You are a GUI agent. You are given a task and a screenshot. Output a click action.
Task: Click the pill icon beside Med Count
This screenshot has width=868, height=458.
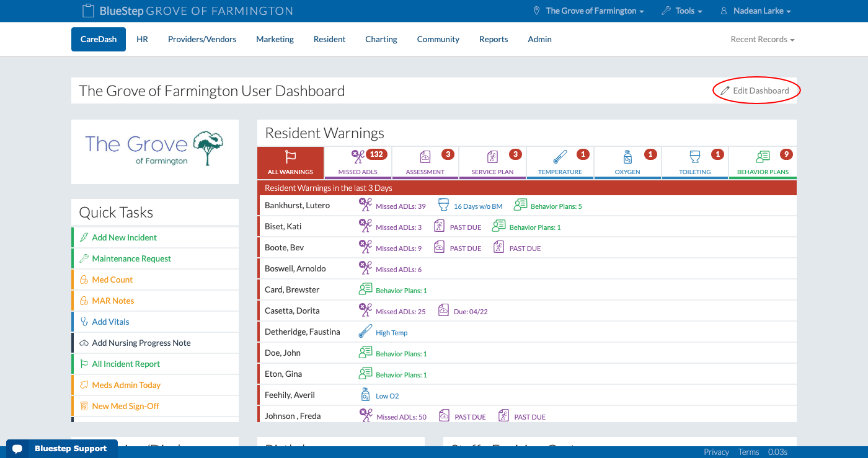point(84,280)
